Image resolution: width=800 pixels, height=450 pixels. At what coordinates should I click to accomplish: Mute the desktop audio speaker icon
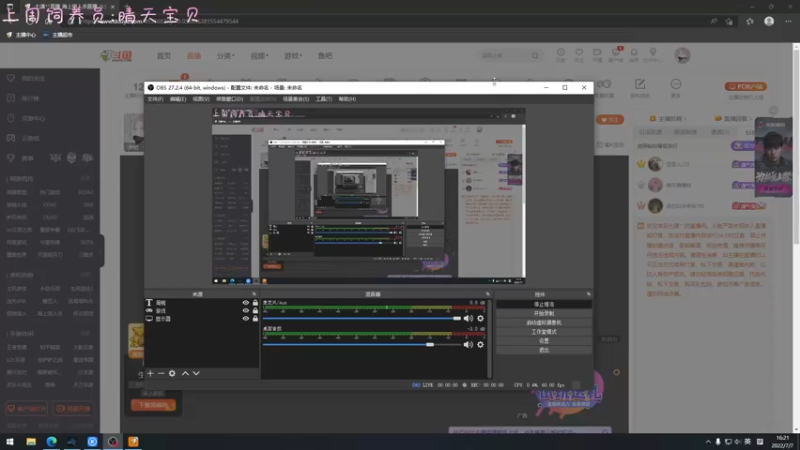468,344
